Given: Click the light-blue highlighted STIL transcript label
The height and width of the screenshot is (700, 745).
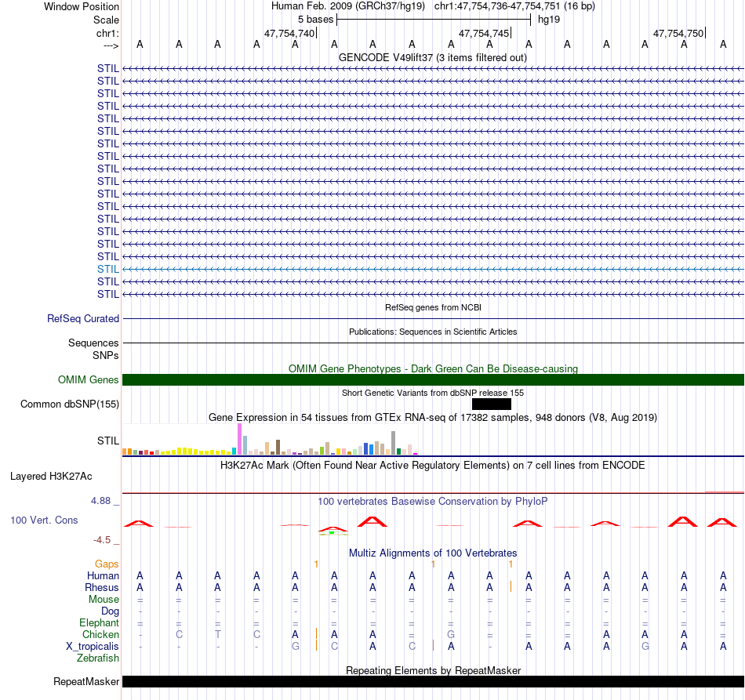Looking at the screenshot, I should click(x=108, y=270).
